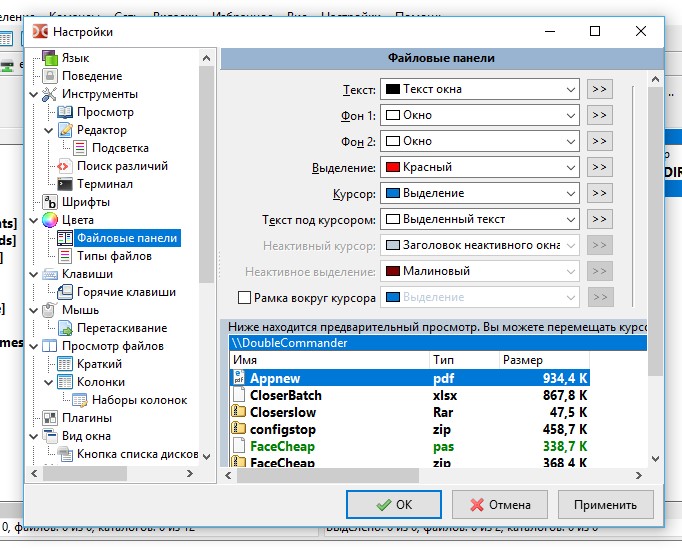Click the Плагины plugins icon
Image resolution: width=682 pixels, height=550 pixels.
(x=50, y=418)
